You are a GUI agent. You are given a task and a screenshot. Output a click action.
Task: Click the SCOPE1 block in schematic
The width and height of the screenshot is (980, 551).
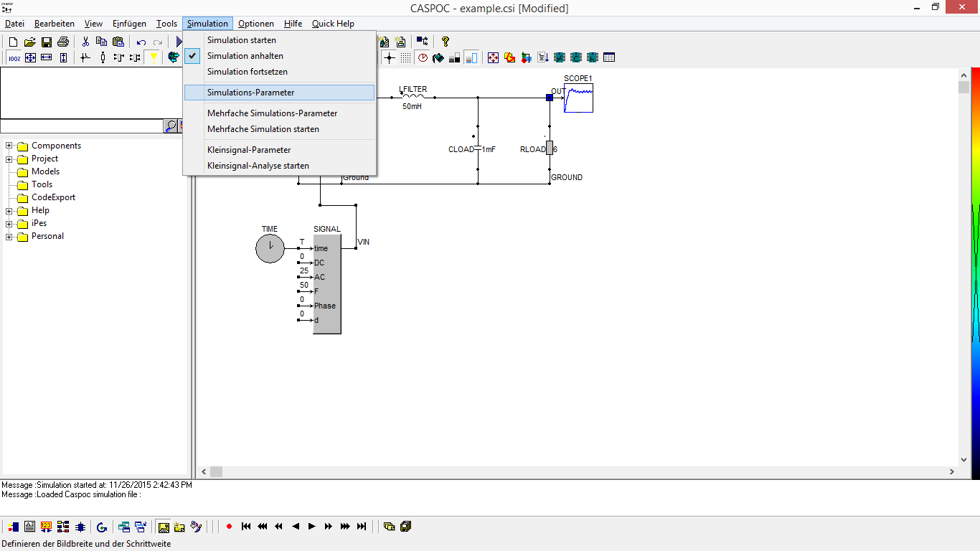pos(578,98)
